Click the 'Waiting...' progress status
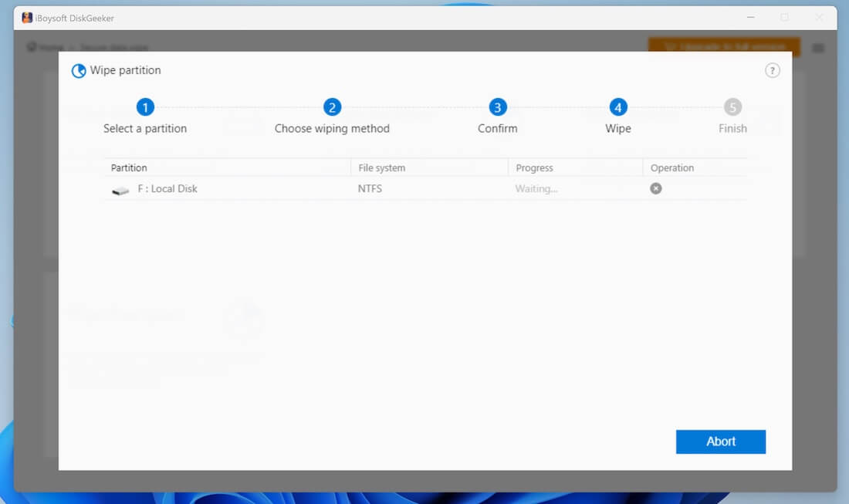 [x=536, y=188]
